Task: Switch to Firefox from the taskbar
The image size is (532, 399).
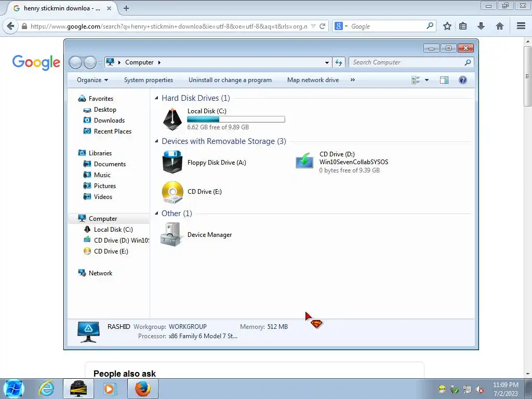Action: point(143,389)
